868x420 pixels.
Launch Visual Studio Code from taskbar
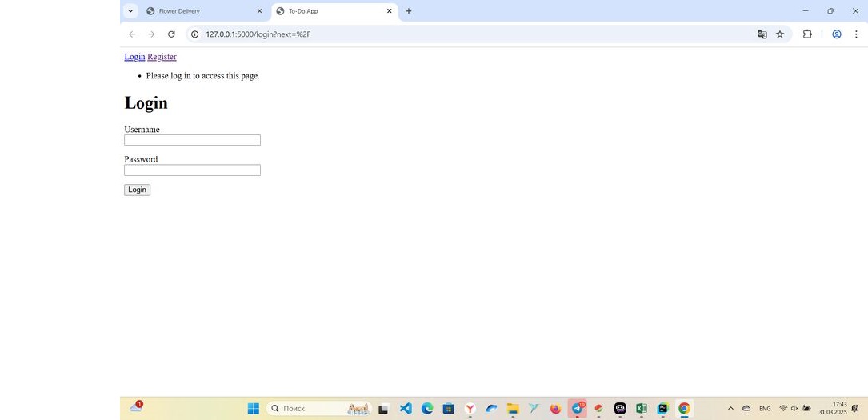(x=406, y=408)
